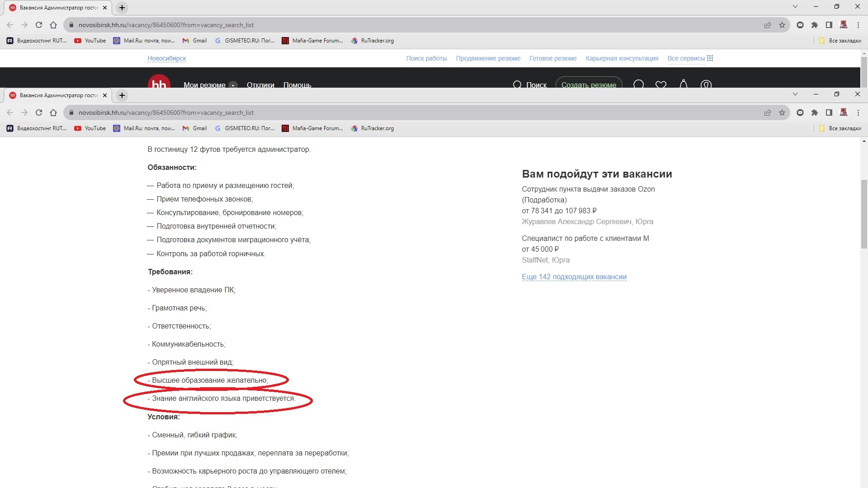Open the chat bubble icon in hh header
This screenshot has height=488, width=868.
[x=638, y=84]
